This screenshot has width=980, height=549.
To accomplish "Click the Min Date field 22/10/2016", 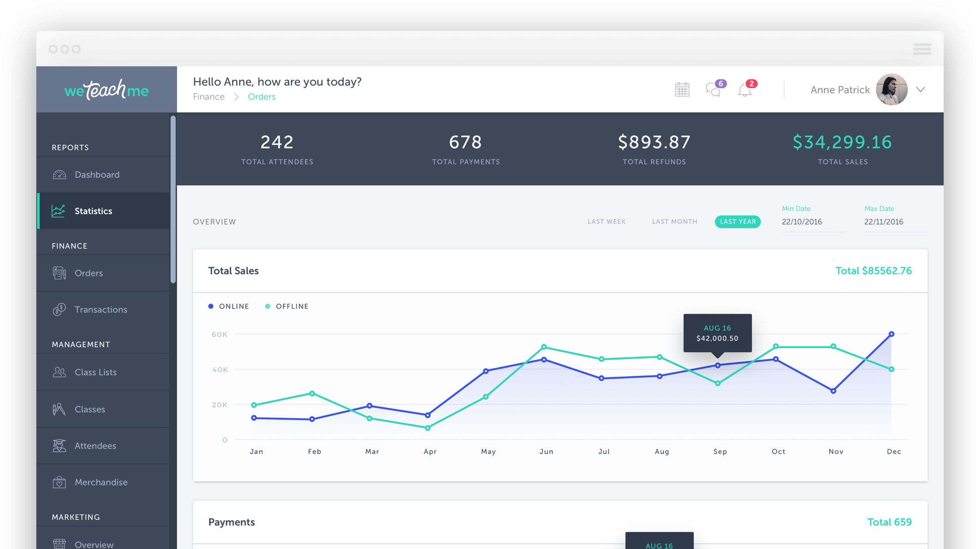I will point(813,222).
